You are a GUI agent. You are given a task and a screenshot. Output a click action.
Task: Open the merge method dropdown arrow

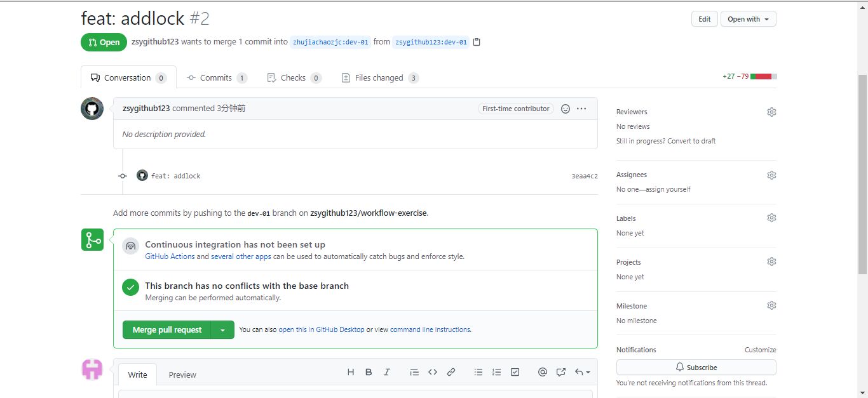[x=222, y=330]
